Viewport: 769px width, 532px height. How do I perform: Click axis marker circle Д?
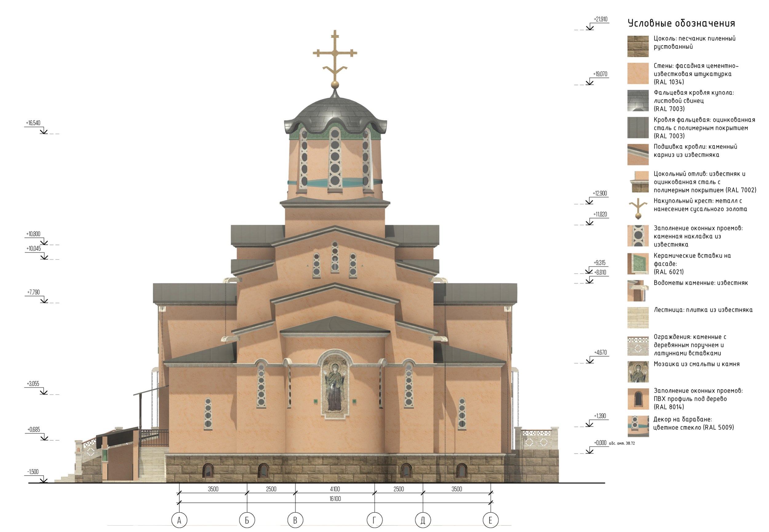[423, 520]
